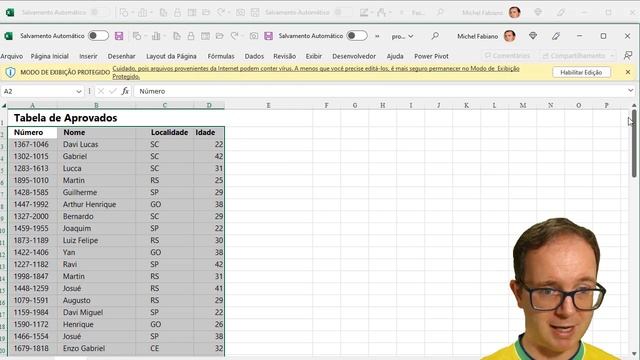Switch to the Desenvolvedor tab
The width and height of the screenshot is (640, 360).
(x=354, y=56)
